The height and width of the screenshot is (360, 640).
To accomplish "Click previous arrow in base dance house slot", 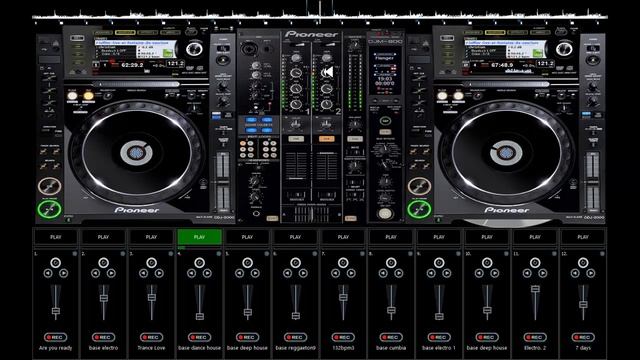I will (x=191, y=273).
